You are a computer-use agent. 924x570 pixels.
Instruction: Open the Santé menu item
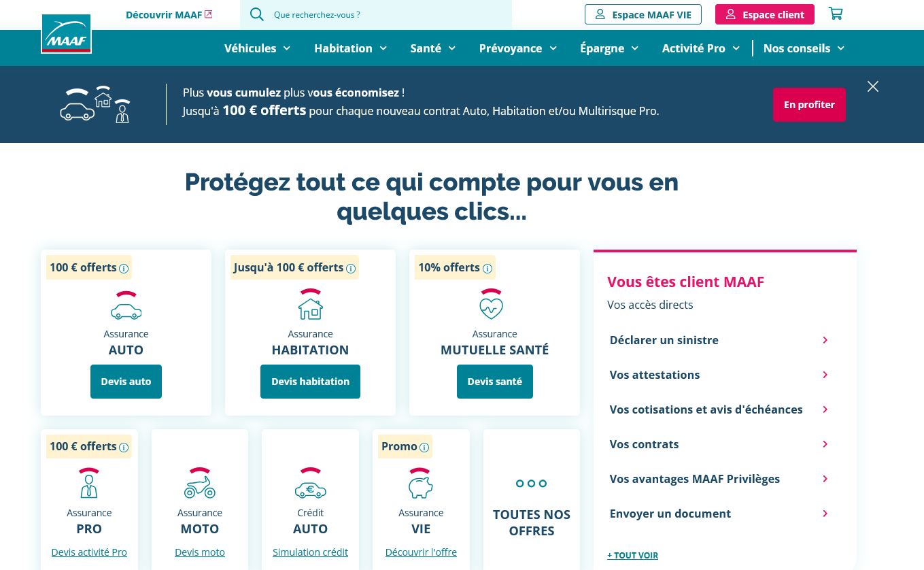point(432,48)
